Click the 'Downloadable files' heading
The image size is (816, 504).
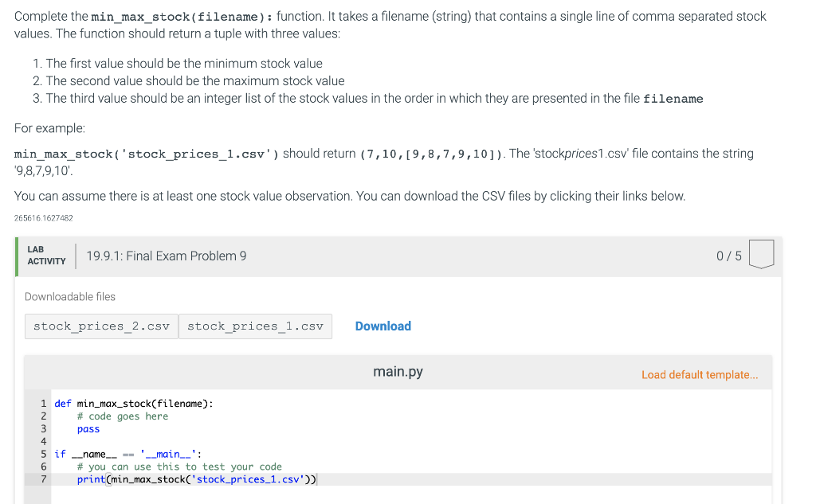[x=70, y=296]
